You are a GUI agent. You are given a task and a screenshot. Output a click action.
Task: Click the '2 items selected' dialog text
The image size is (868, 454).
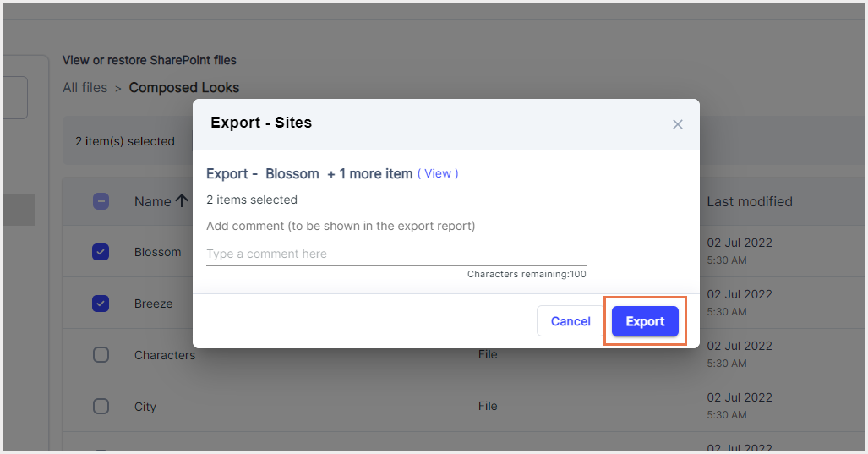pyautogui.click(x=252, y=200)
